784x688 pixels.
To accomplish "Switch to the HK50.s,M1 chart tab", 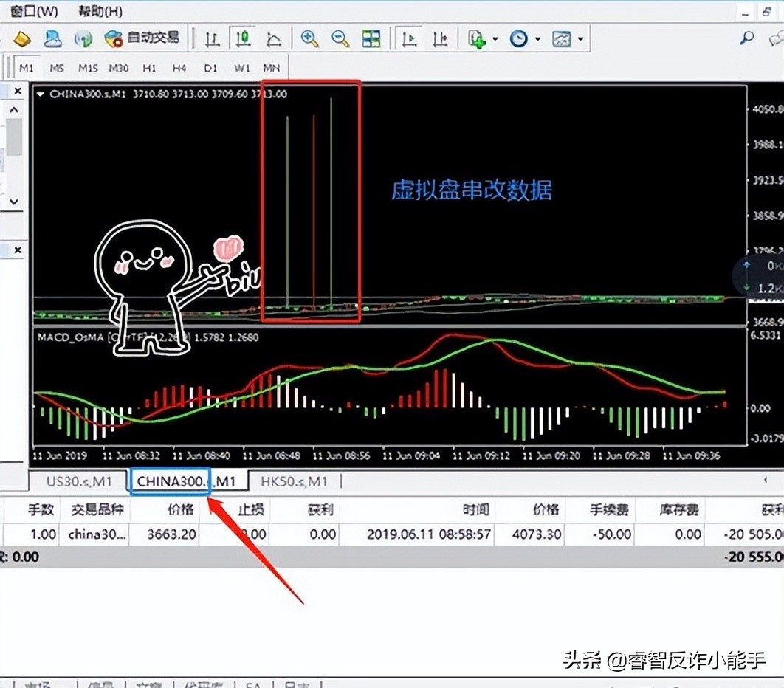I will tap(294, 481).
